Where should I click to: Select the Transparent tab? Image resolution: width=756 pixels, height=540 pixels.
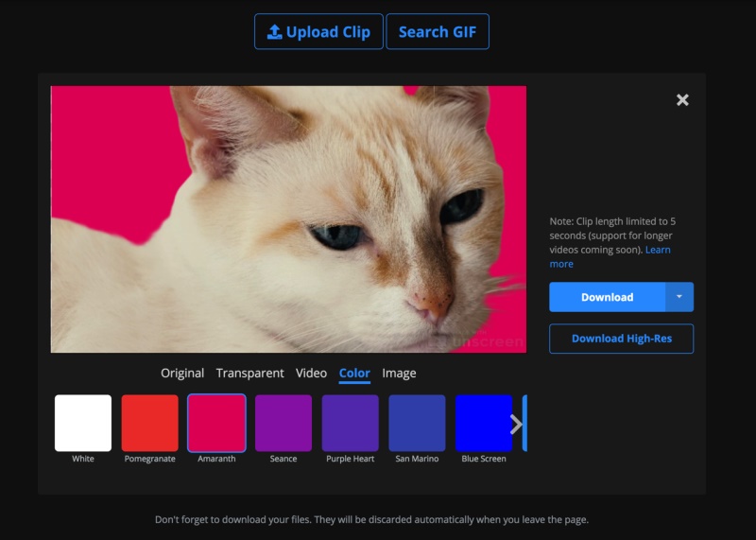pyautogui.click(x=249, y=374)
